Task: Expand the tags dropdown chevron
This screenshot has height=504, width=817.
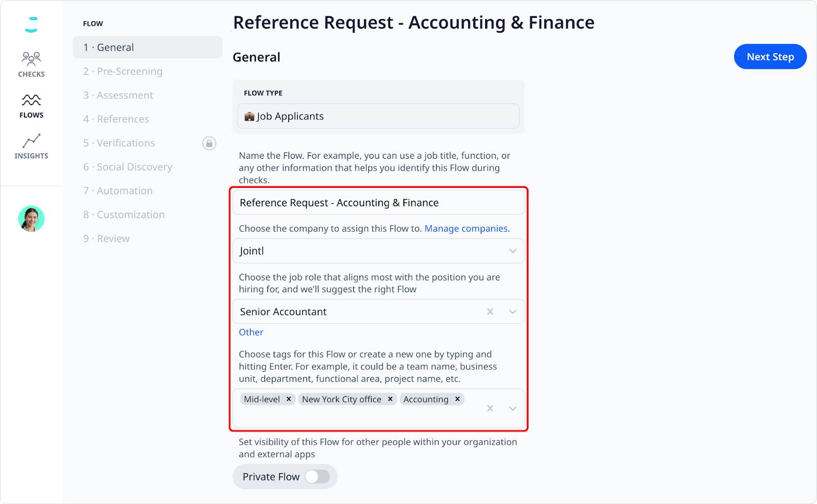Action: (x=513, y=409)
